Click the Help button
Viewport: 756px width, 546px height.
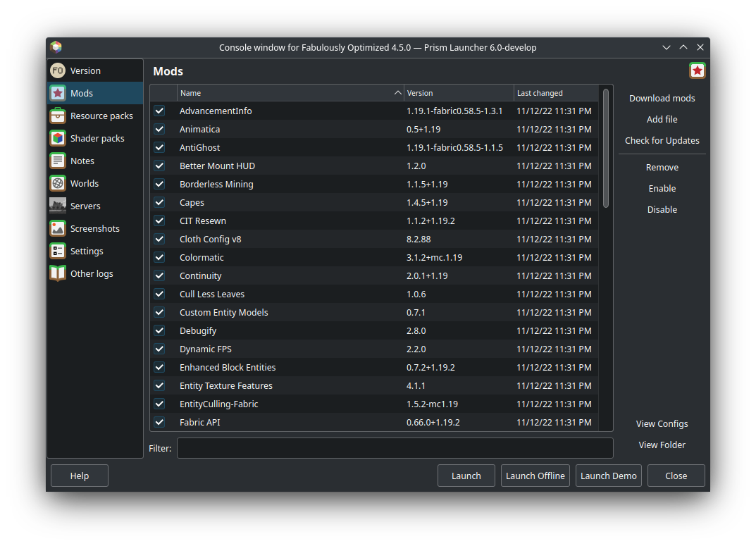click(80, 476)
